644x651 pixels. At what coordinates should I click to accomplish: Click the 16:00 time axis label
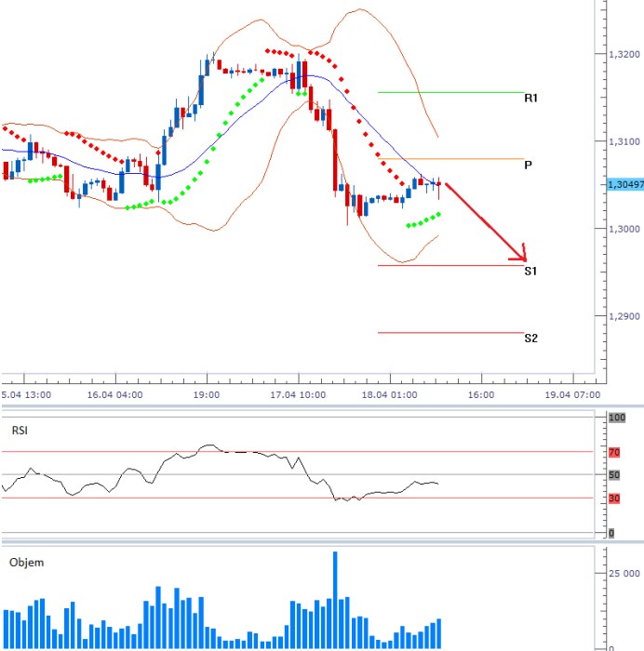(481, 395)
